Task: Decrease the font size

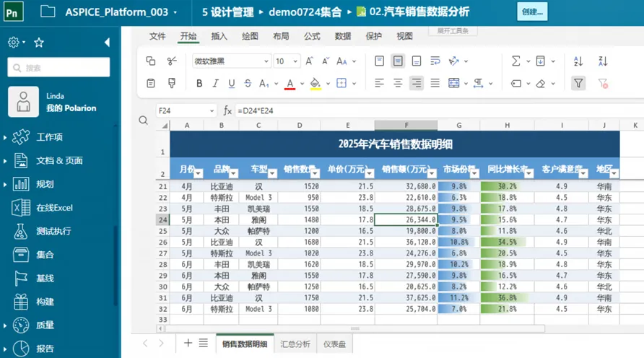Action: click(326, 61)
